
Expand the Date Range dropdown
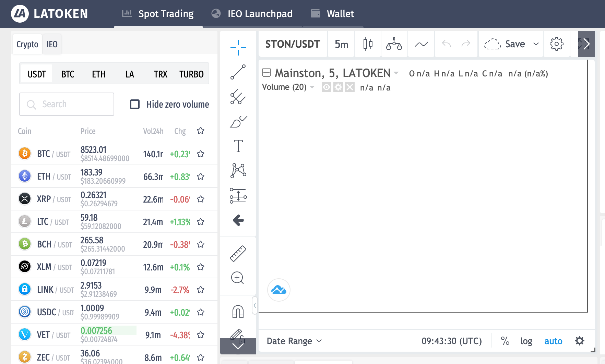click(294, 341)
